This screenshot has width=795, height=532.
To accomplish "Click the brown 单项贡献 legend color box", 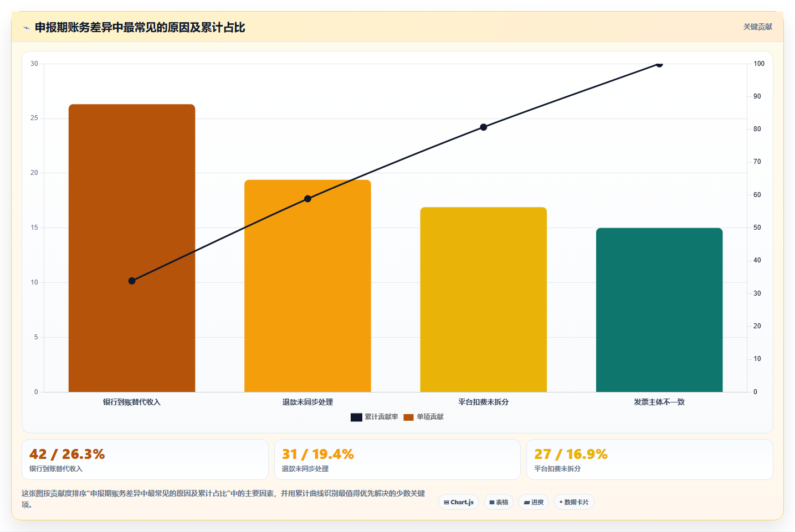I will click(408, 417).
